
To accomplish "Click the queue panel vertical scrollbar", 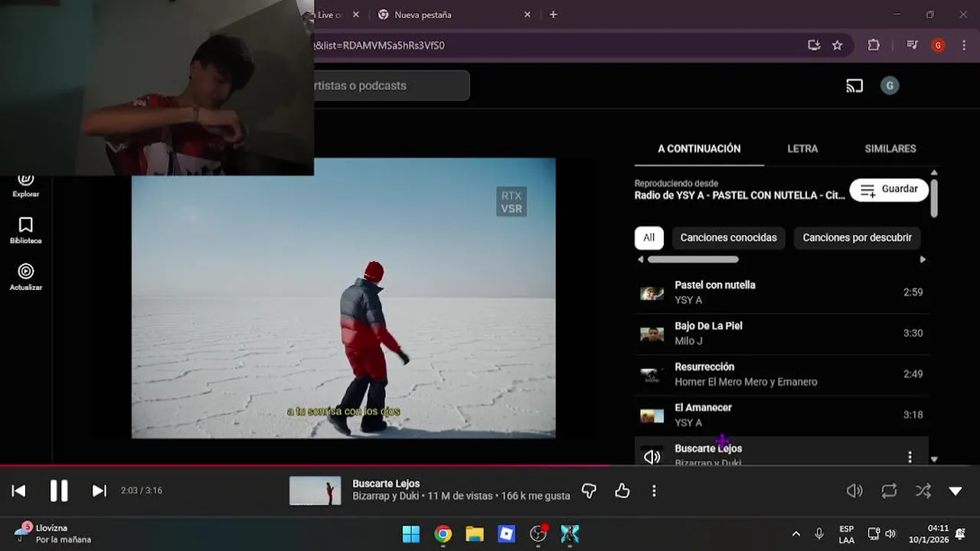I will click(x=934, y=198).
